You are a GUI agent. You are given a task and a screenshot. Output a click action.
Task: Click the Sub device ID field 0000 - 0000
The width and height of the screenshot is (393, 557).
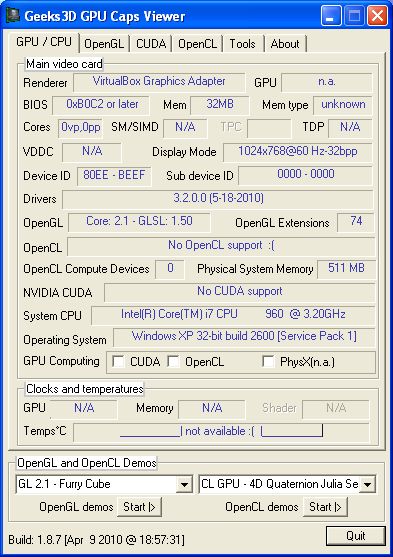306,175
